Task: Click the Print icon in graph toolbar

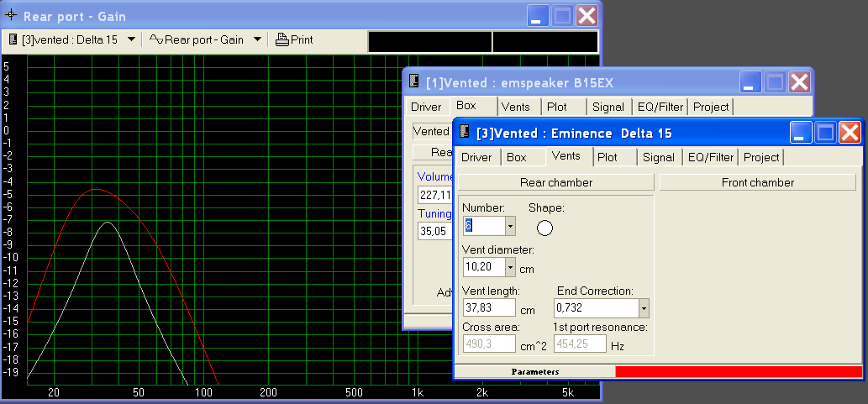Action: tap(282, 39)
